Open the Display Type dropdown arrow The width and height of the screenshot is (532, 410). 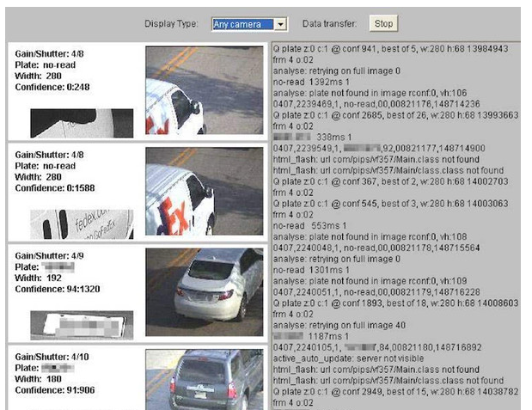(x=280, y=24)
